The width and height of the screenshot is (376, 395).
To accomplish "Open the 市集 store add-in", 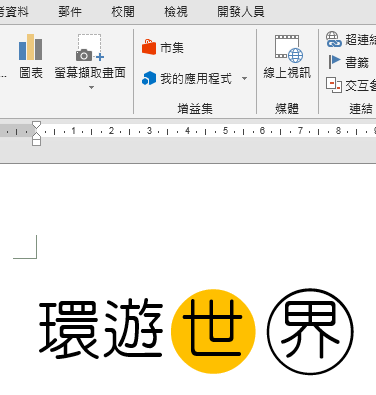I will coord(163,48).
